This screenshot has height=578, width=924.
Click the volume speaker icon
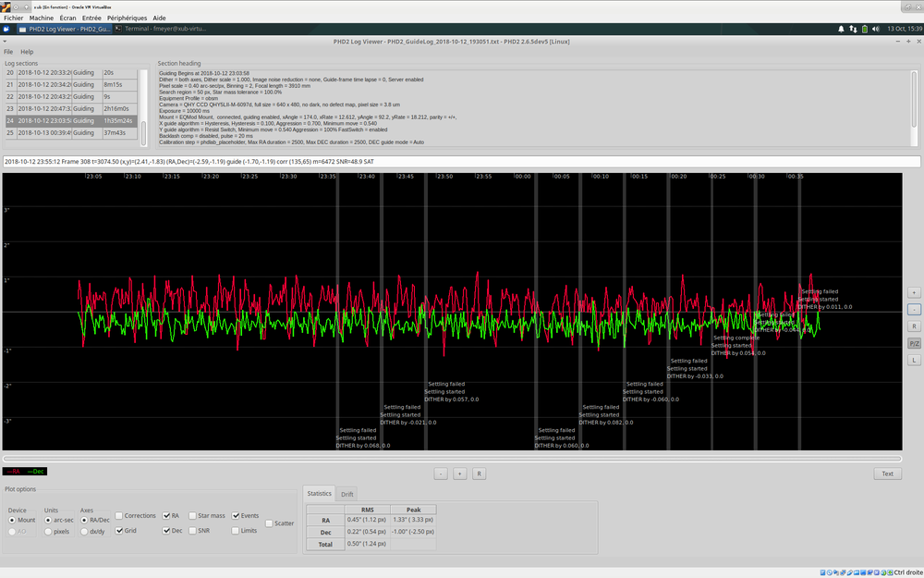pyautogui.click(x=875, y=29)
